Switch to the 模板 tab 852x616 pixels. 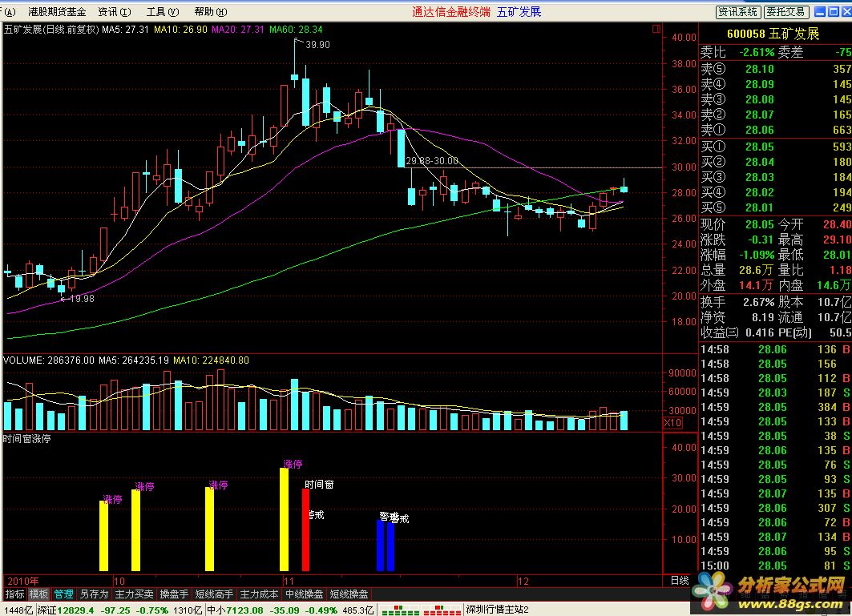click(x=38, y=594)
